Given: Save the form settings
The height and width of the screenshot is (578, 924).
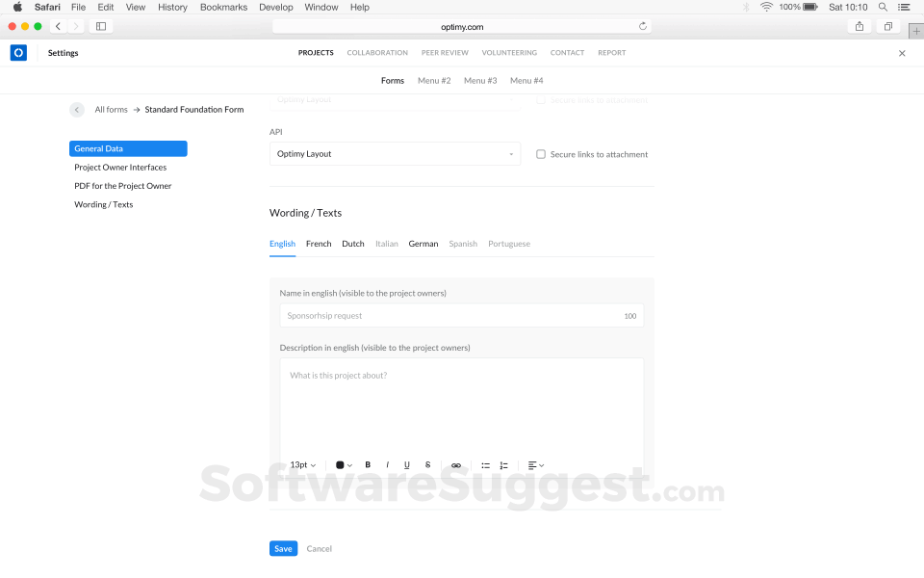Looking at the screenshot, I should pyautogui.click(x=283, y=548).
